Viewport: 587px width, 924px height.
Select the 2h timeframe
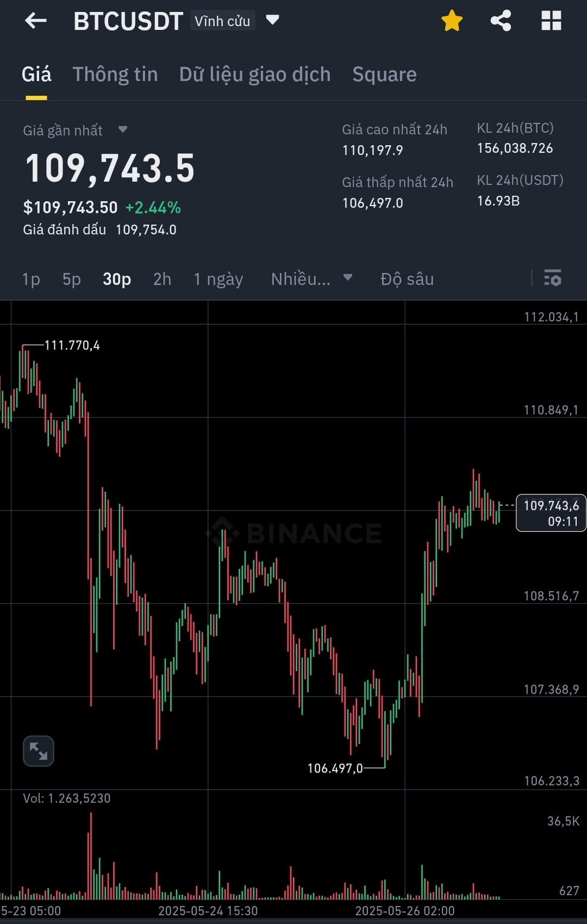tap(162, 279)
